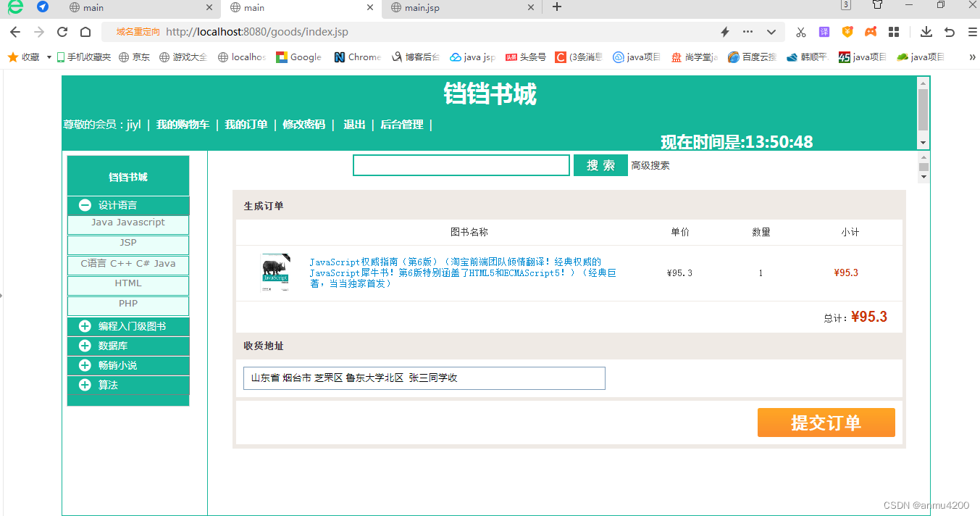980x516 pixels.
Task: Open the 高级搜索 advanced search link
Action: (x=649, y=165)
